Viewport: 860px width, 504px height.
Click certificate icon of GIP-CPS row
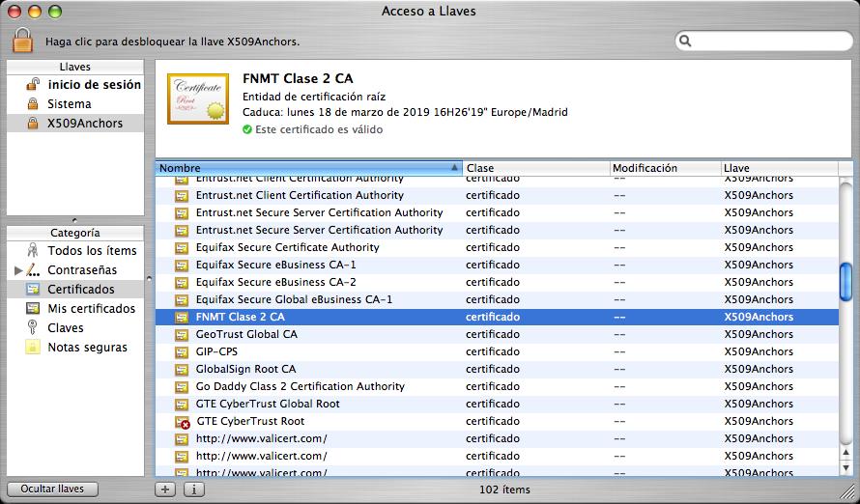click(182, 351)
